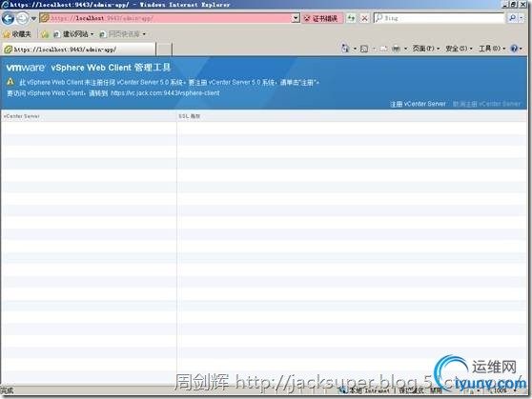Click the yellow warning triangle icon

pyautogui.click(x=10, y=82)
